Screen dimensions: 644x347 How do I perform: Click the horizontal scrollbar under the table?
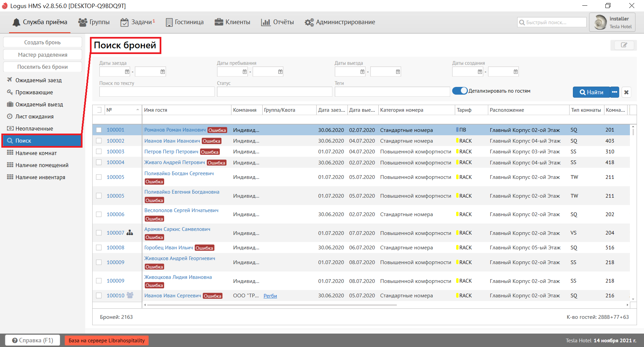click(272, 305)
